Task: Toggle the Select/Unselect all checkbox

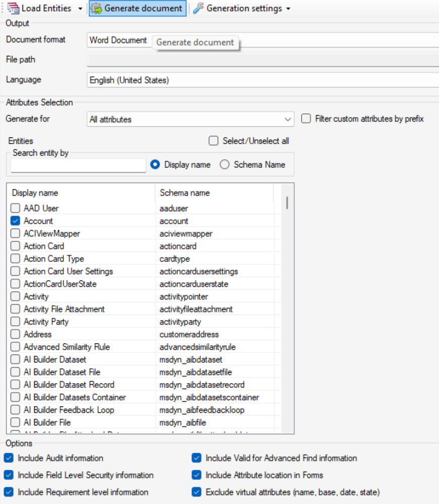Action: (x=213, y=141)
